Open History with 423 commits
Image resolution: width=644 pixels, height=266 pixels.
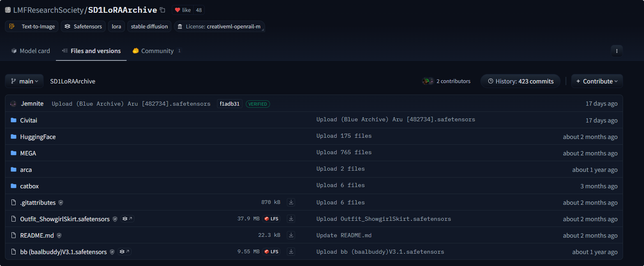[520, 81]
